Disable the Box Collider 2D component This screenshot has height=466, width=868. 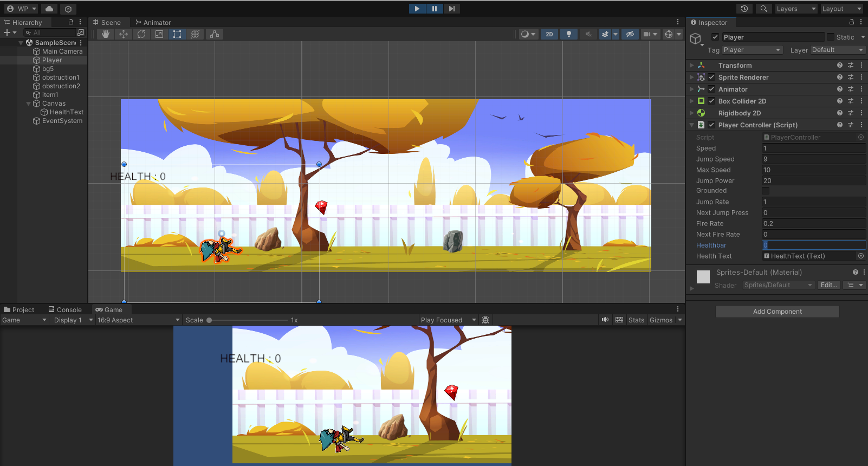711,101
